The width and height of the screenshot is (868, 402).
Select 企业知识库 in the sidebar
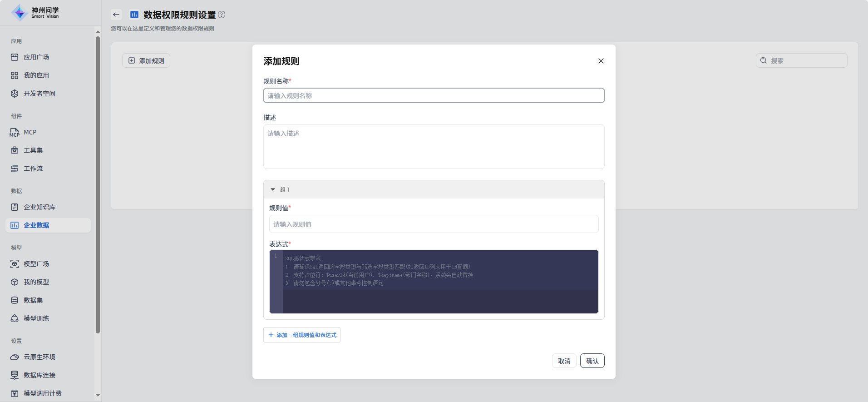(x=39, y=207)
